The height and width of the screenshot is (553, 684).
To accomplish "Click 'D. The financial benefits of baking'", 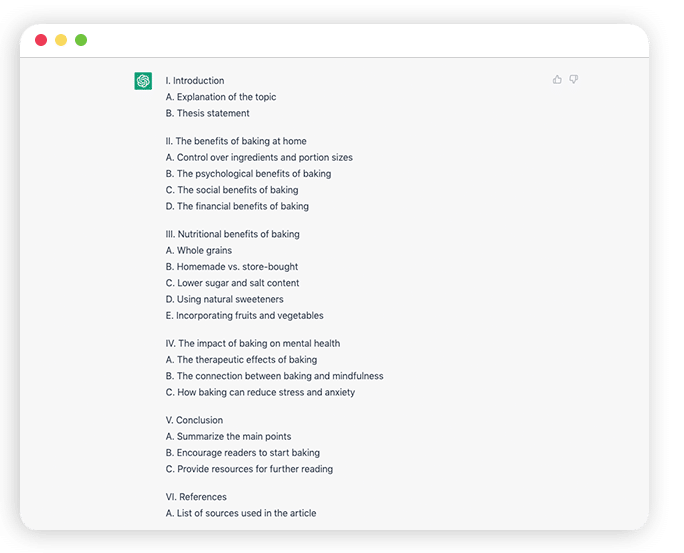I will 237,206.
